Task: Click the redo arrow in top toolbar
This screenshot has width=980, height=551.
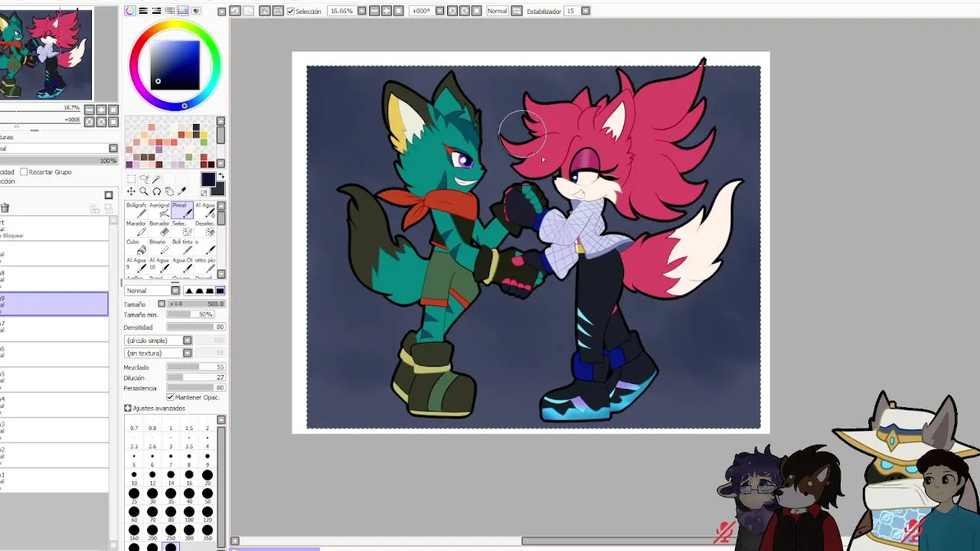Action: (248, 11)
